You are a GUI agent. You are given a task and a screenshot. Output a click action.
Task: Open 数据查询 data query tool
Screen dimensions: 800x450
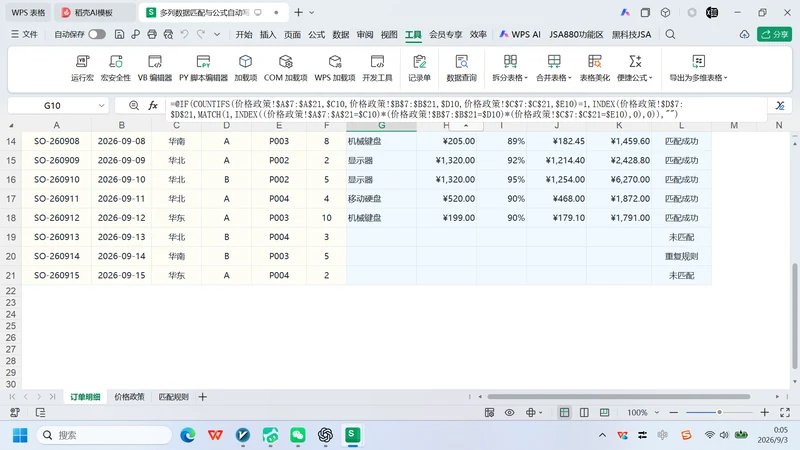pos(461,68)
